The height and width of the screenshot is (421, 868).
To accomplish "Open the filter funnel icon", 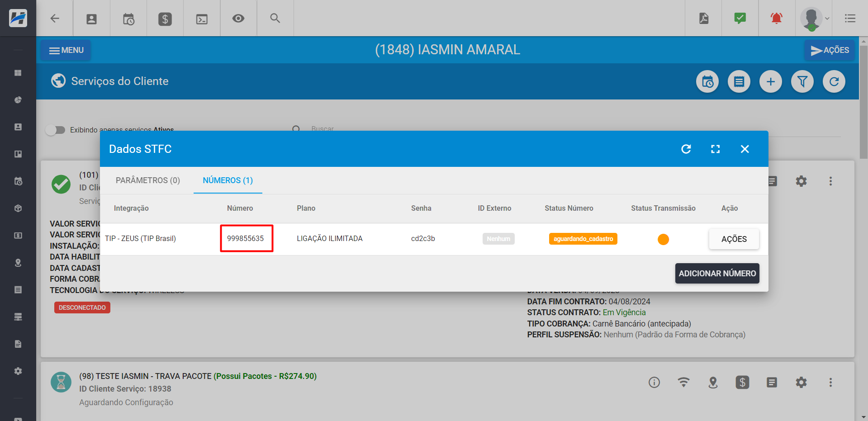I will [x=802, y=82].
